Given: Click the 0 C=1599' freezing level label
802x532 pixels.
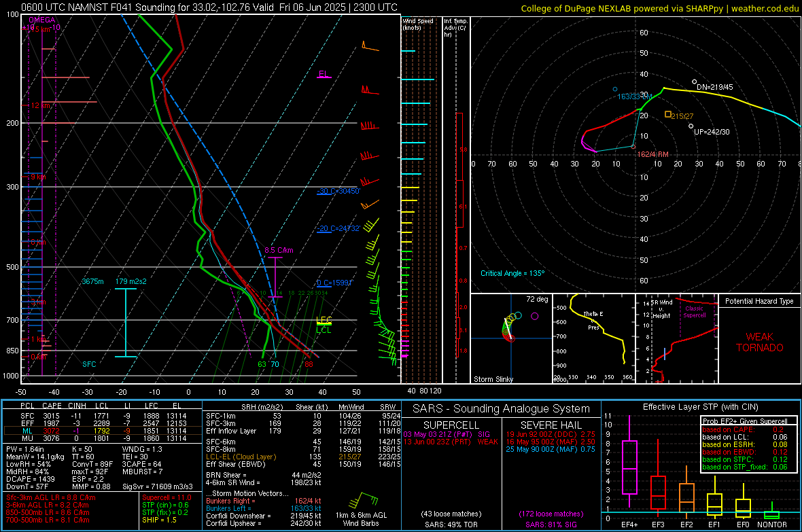Looking at the screenshot, I should point(335,283).
